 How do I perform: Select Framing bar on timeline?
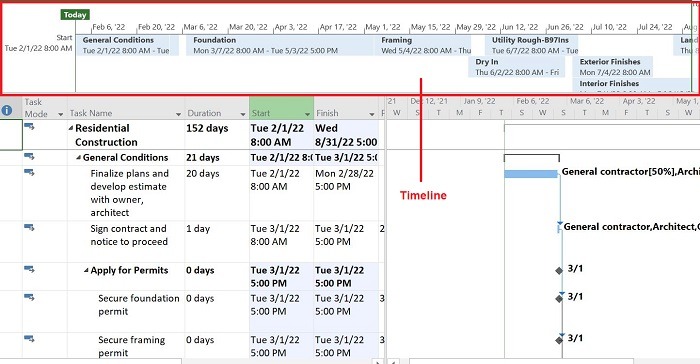423,45
